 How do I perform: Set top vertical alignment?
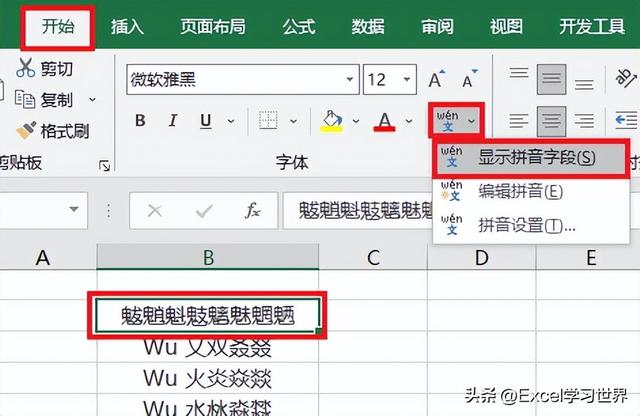(x=519, y=73)
